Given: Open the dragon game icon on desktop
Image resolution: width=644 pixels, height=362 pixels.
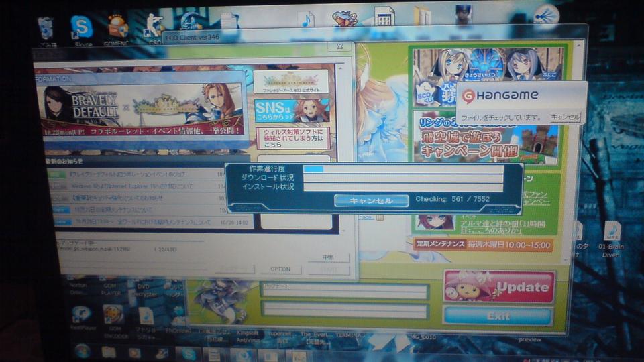Looking at the screenshot, I should [x=344, y=19].
